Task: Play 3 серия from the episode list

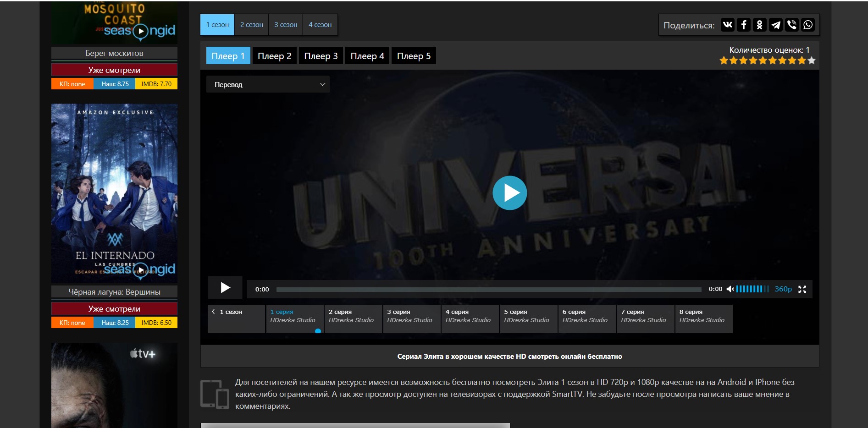Action: point(412,318)
